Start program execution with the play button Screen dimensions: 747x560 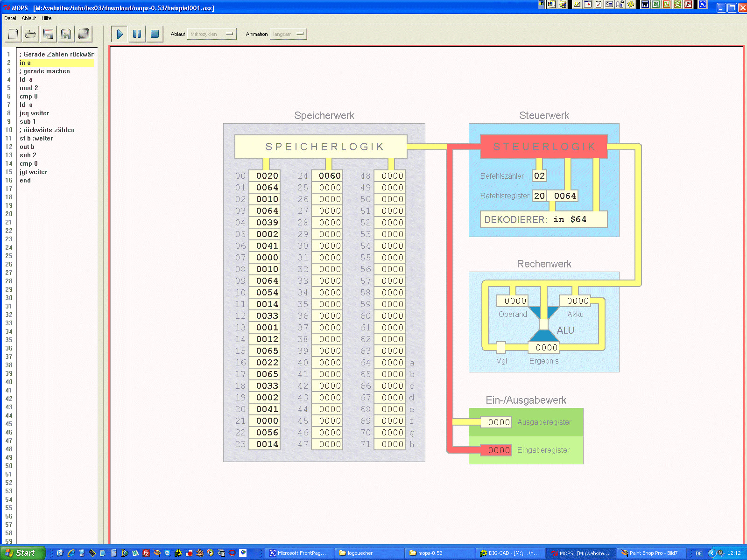click(120, 34)
